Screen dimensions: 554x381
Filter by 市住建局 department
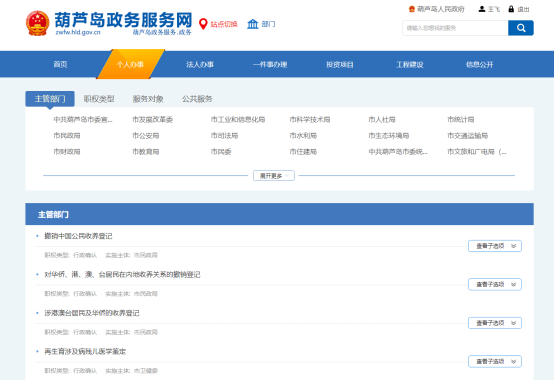pyautogui.click(x=303, y=152)
